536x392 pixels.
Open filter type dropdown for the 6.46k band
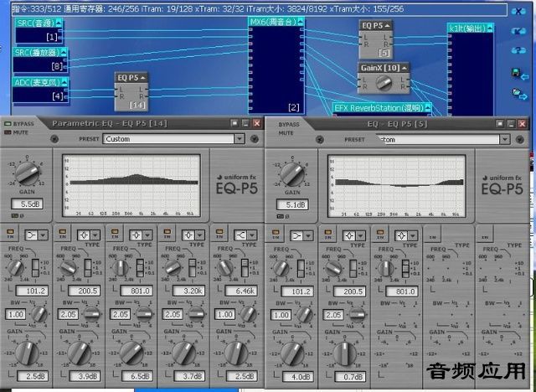coord(252,235)
